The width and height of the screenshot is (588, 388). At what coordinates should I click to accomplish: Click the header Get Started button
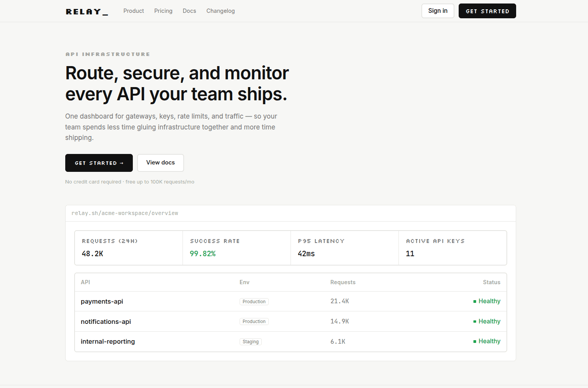point(487,11)
